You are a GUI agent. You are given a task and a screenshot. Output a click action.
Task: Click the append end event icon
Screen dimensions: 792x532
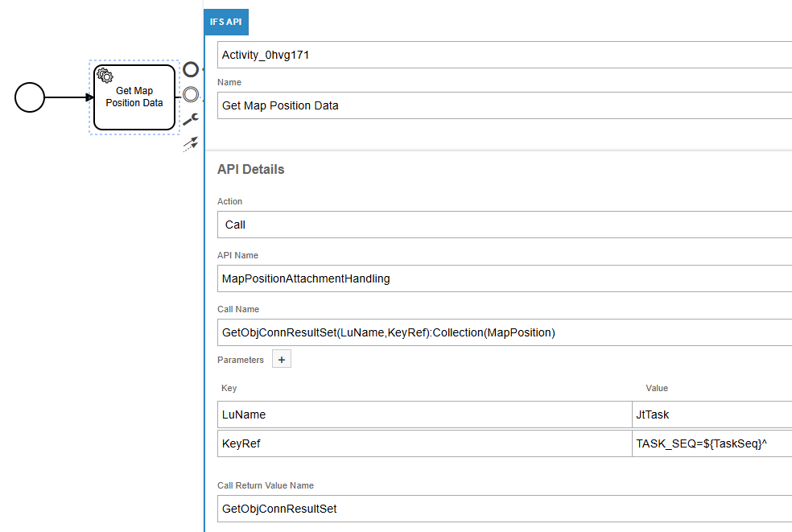coord(191,70)
